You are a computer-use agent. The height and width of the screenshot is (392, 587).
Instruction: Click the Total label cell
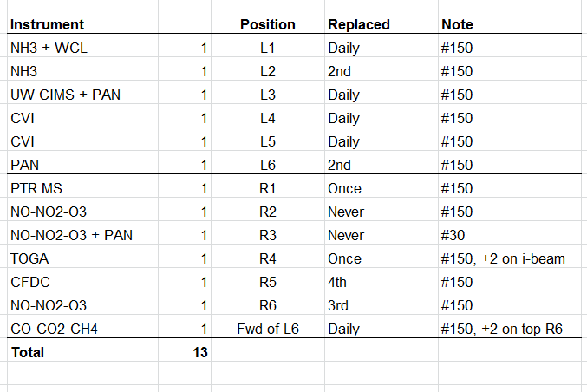click(x=27, y=353)
